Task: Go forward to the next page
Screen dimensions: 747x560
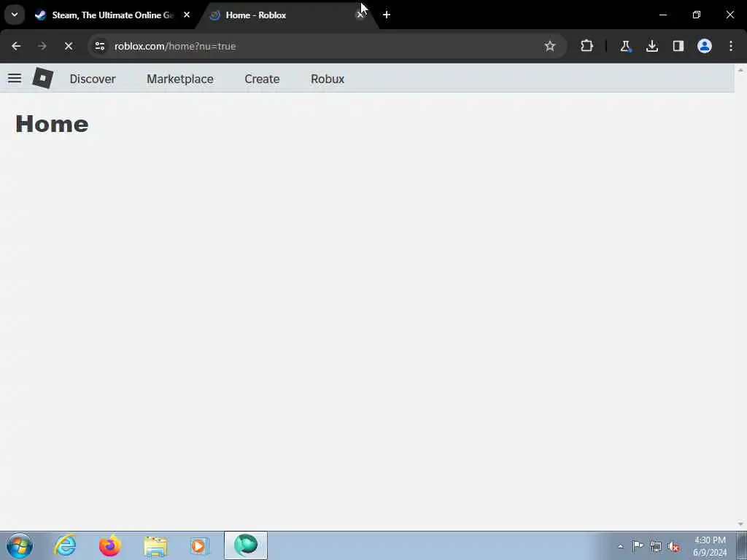Action: click(x=42, y=46)
